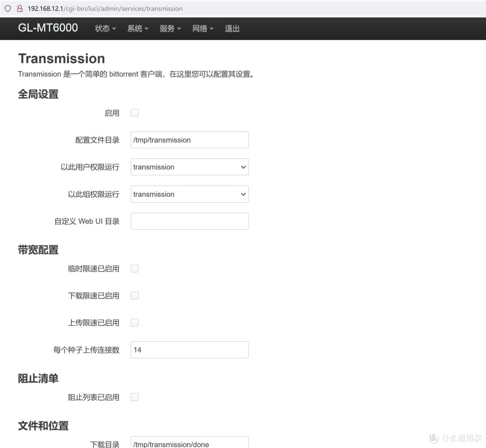486x448 pixels.
Task: Check 临时限速已启用
Action: coord(134,268)
